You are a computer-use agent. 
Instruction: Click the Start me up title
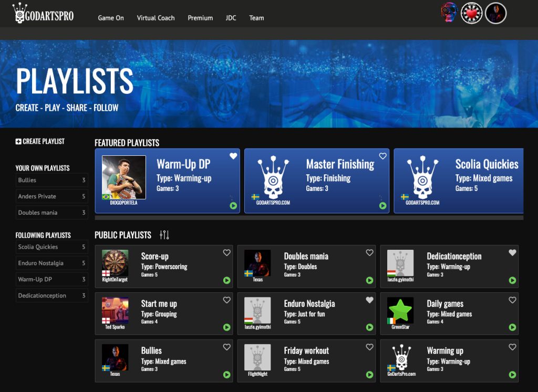[x=159, y=304]
